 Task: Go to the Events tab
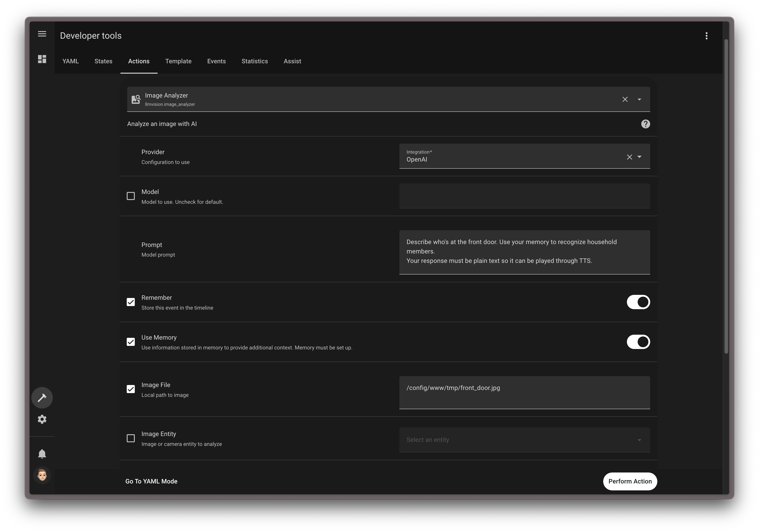(217, 61)
